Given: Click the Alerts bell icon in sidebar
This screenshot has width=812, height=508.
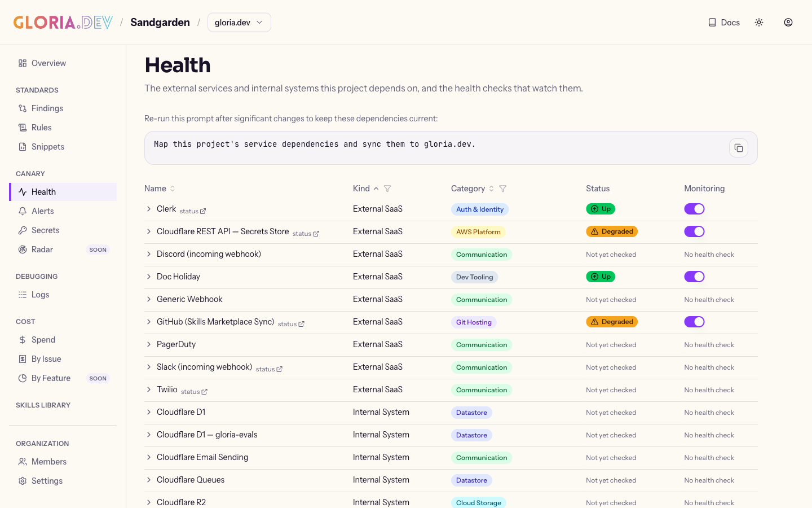Looking at the screenshot, I should [23, 211].
